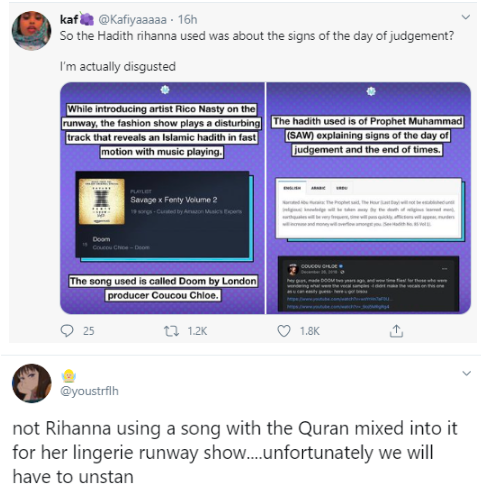Like the tweet with the heart icon
The image size is (481, 491).
pyautogui.click(x=284, y=331)
